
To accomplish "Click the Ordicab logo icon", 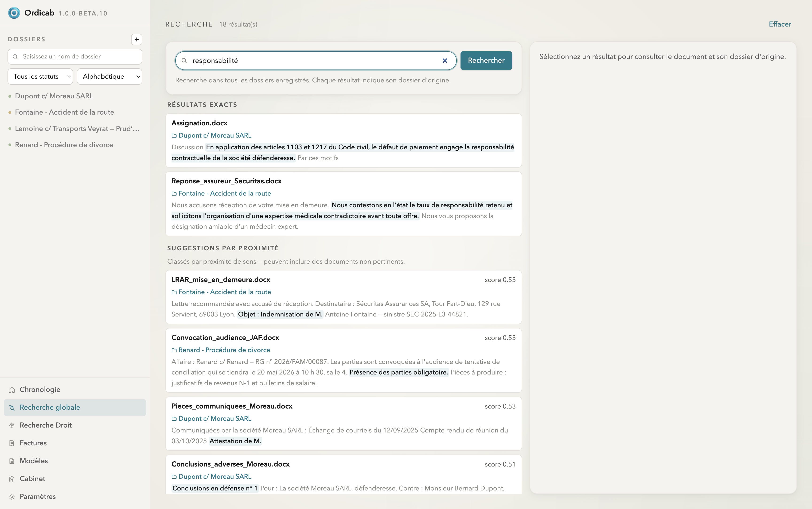I will pyautogui.click(x=14, y=13).
